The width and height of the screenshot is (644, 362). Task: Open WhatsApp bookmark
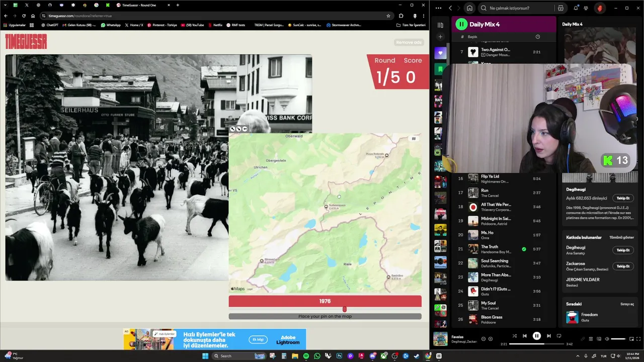(x=111, y=25)
